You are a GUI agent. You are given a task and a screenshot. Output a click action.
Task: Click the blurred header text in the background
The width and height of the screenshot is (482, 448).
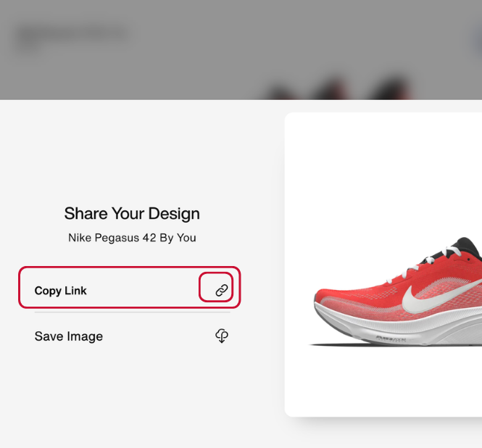(x=72, y=35)
